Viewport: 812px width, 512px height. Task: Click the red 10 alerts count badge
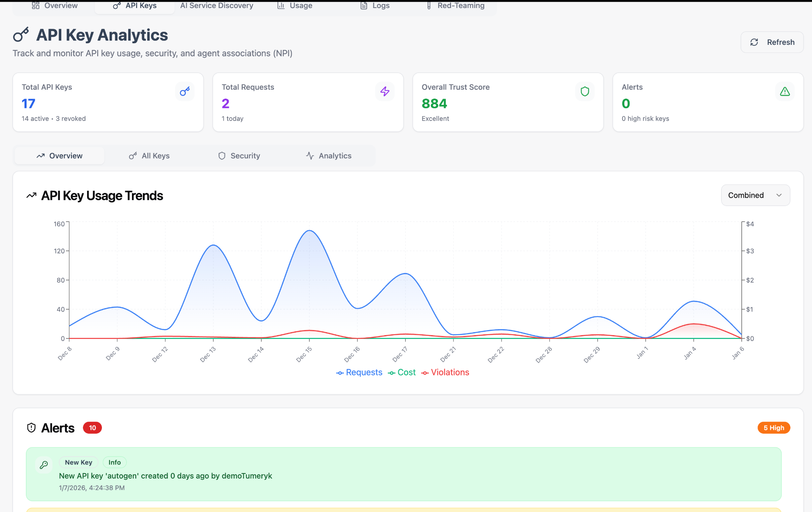(x=92, y=428)
